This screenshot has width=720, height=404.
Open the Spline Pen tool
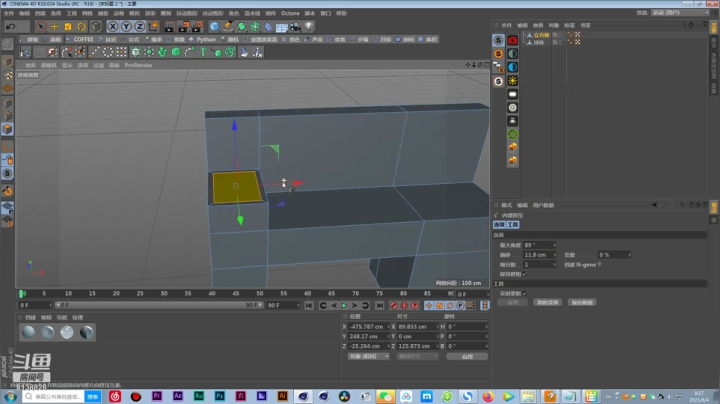(x=228, y=27)
